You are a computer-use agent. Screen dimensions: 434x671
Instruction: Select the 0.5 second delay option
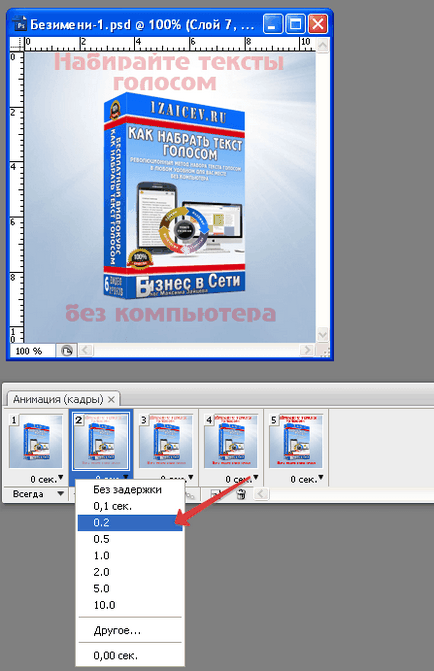click(130, 539)
